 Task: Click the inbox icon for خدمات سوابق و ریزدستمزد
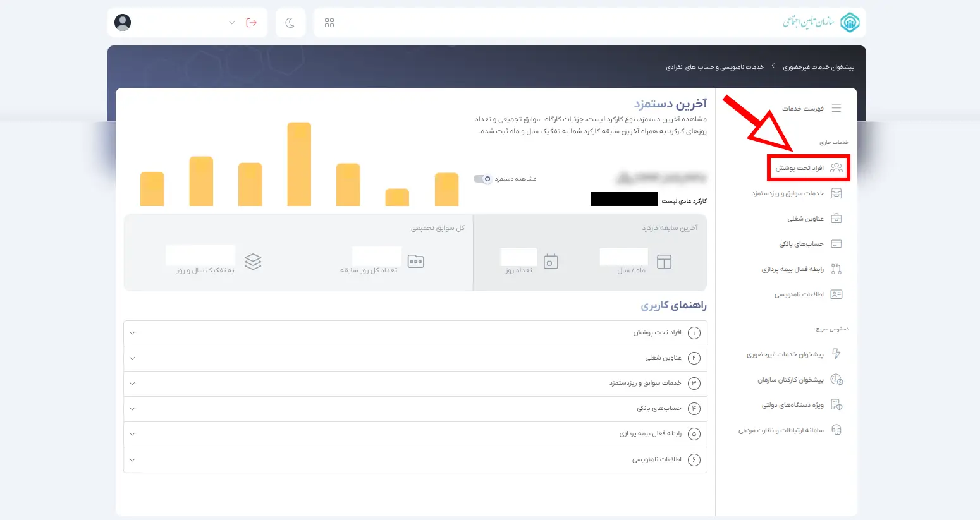[836, 193]
